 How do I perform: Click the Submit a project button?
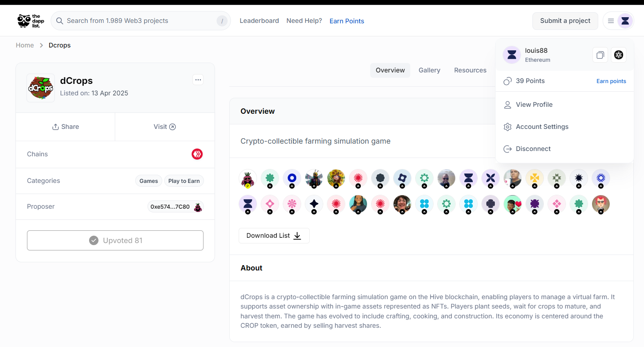pos(565,21)
